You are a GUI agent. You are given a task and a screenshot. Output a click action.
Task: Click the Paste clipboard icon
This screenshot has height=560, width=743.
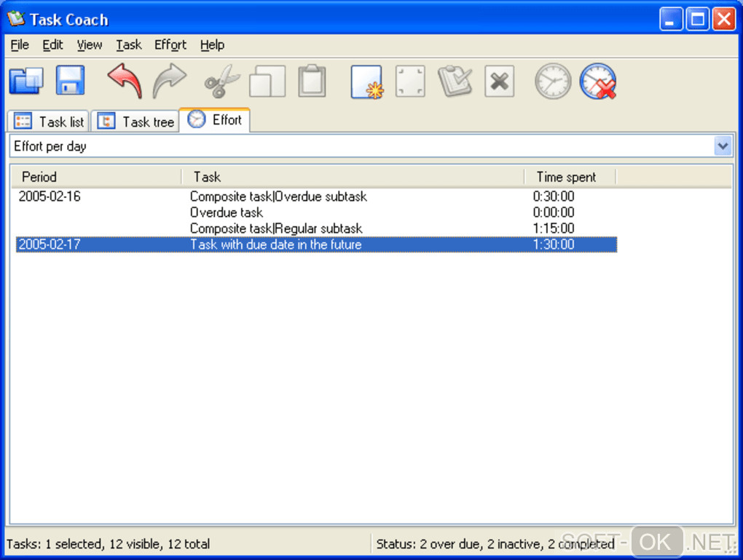pyautogui.click(x=312, y=82)
